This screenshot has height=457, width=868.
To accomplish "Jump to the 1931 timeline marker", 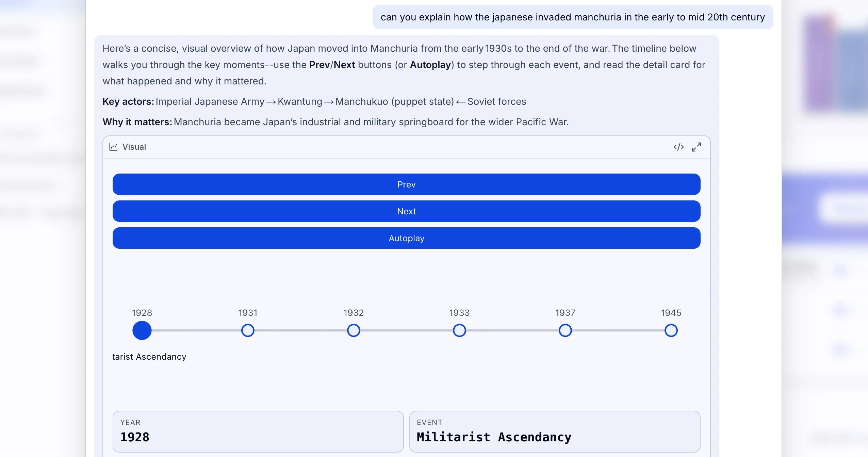I will tap(248, 330).
